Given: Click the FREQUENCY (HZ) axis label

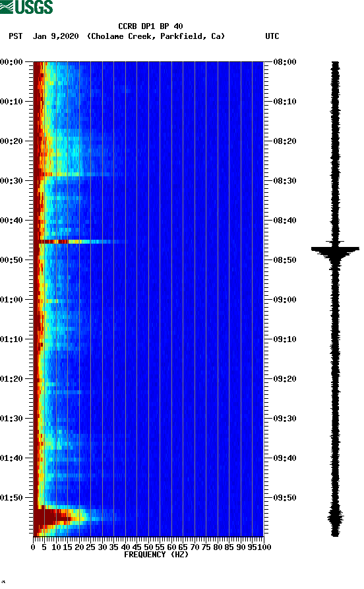Looking at the screenshot, I should (x=156, y=555).
